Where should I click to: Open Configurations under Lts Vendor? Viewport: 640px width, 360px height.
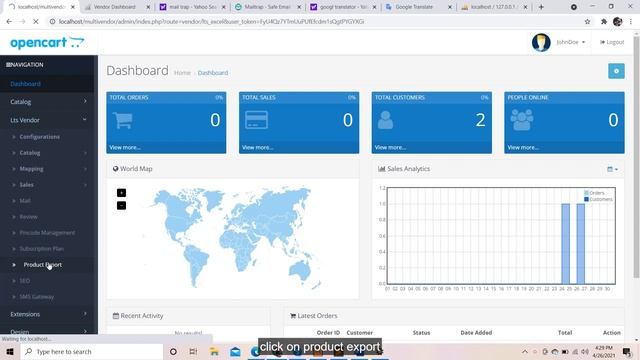40,137
